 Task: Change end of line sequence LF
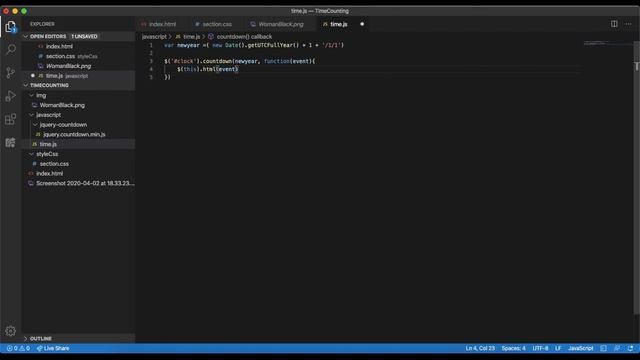pos(558,348)
